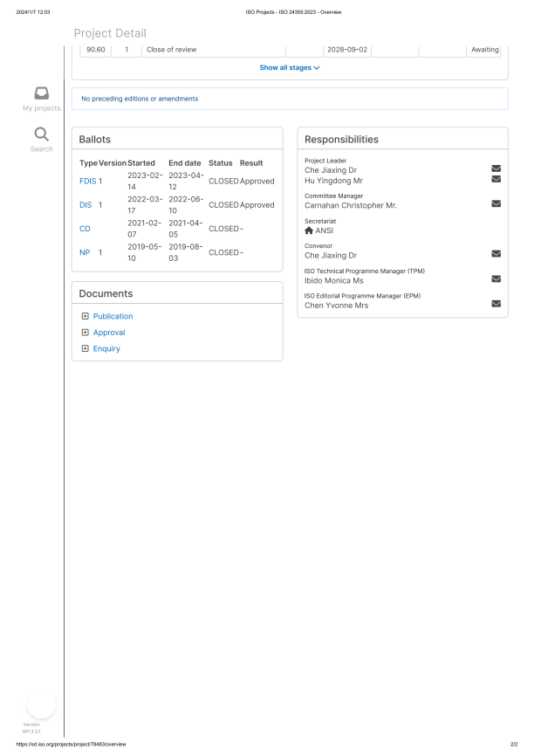This screenshot has width=534, height=756.
Task: Email Committee Manager Carnahan Christopher
Action: point(496,204)
